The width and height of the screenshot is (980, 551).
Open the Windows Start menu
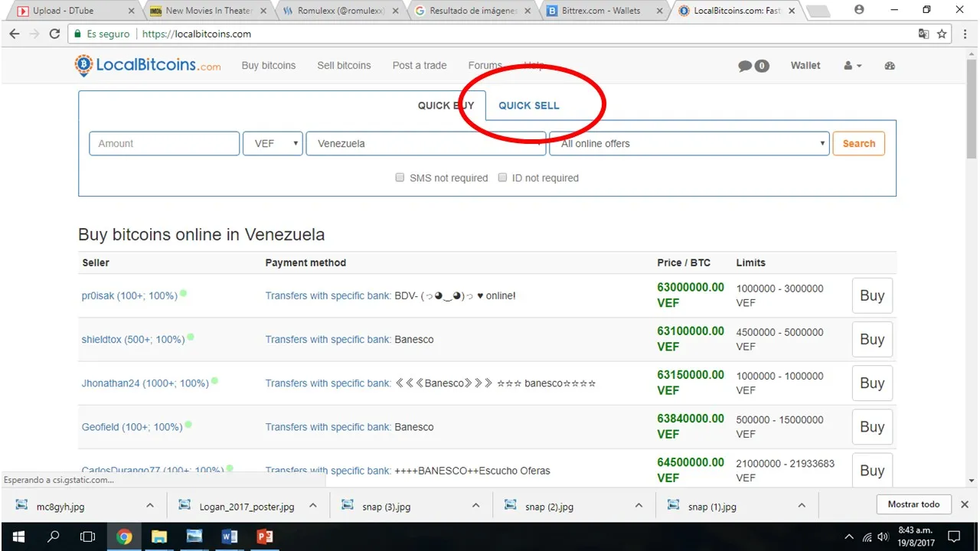(18, 536)
